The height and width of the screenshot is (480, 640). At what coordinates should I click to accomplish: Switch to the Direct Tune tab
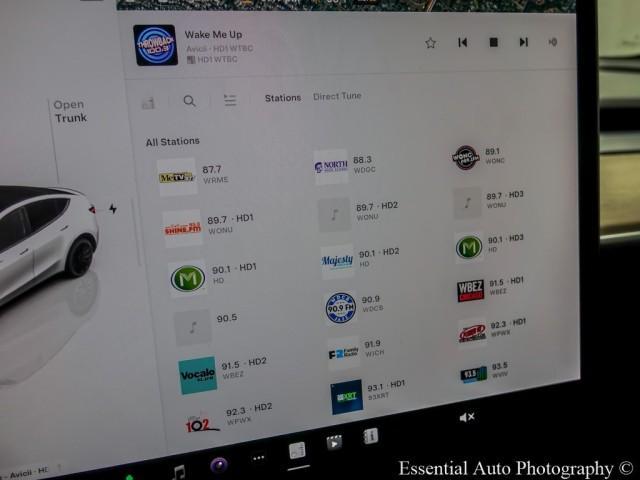(x=337, y=96)
